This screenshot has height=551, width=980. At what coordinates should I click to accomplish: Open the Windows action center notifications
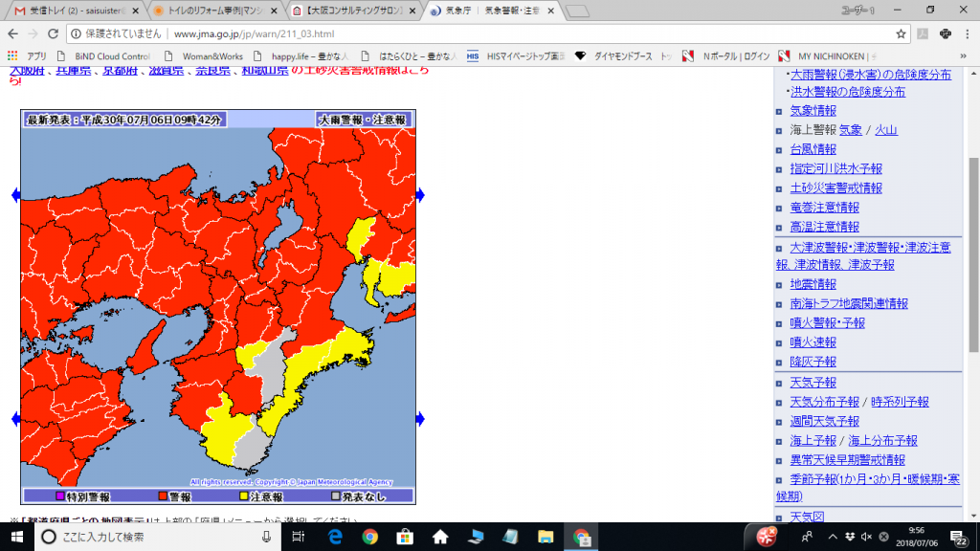pyautogui.click(x=960, y=537)
